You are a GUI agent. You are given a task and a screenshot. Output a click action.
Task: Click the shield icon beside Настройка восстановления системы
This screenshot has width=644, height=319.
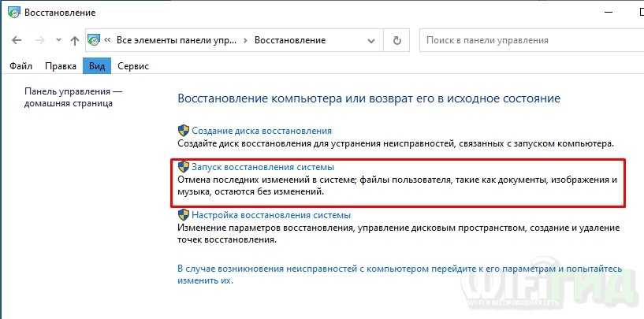(184, 215)
